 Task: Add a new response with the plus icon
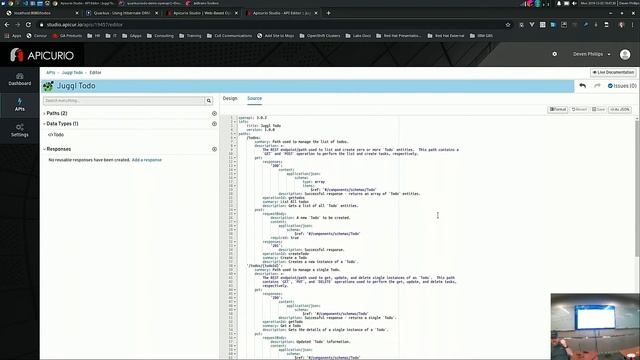point(214,149)
